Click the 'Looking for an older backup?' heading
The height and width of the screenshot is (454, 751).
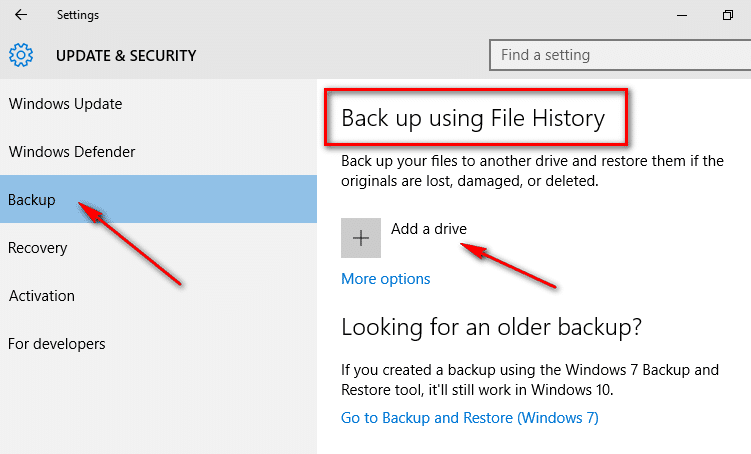pos(491,328)
